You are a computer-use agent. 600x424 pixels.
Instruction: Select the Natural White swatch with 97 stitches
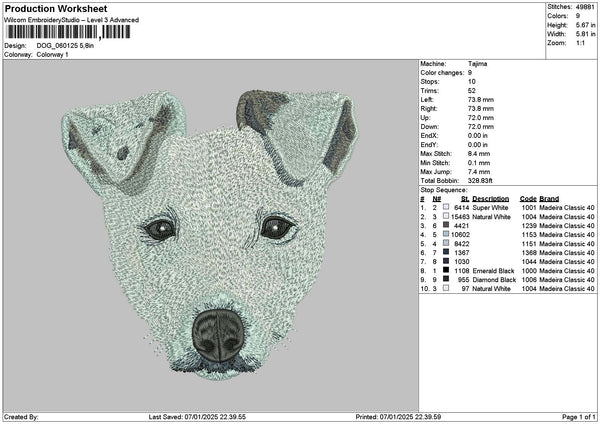(x=446, y=288)
